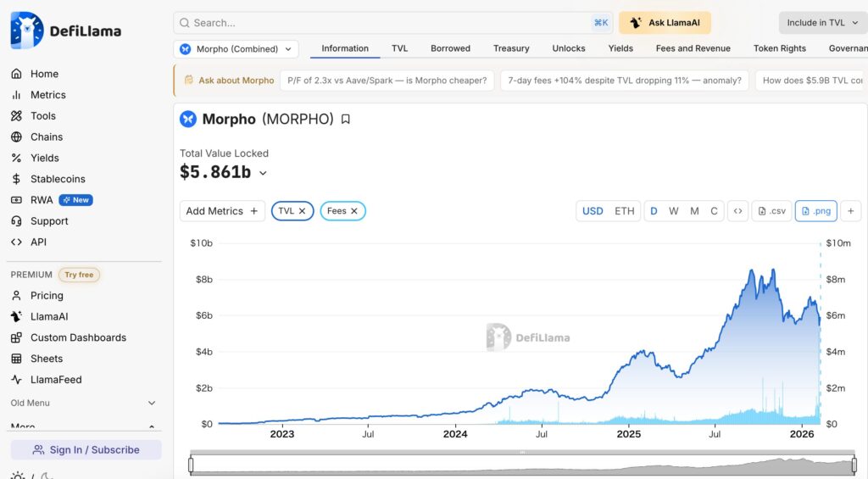Open the Fees and Revenue tab
The width and height of the screenshot is (868, 479).
click(x=693, y=48)
